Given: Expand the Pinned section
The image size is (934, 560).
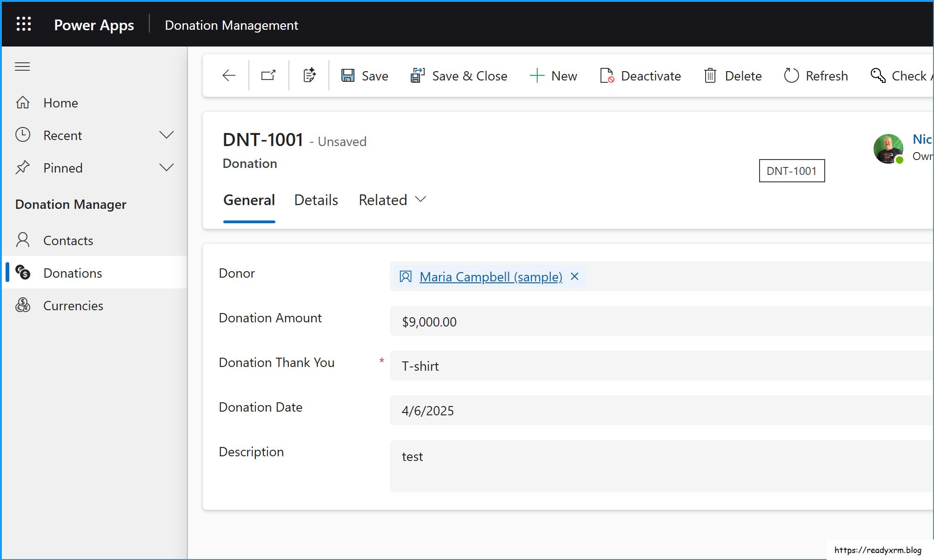Looking at the screenshot, I should (166, 168).
